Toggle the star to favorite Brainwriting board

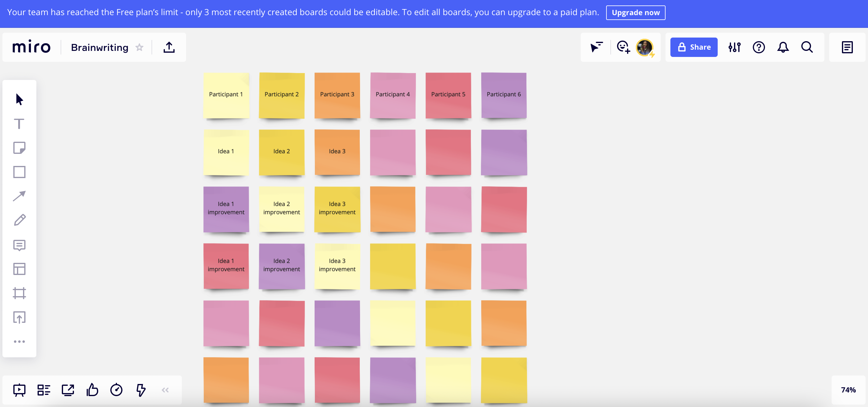click(x=139, y=48)
